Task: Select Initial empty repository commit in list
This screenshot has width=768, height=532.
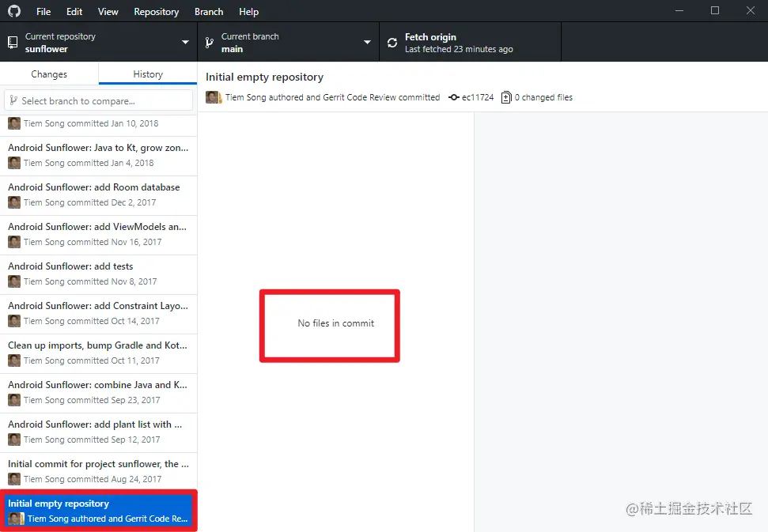Action: 98,511
